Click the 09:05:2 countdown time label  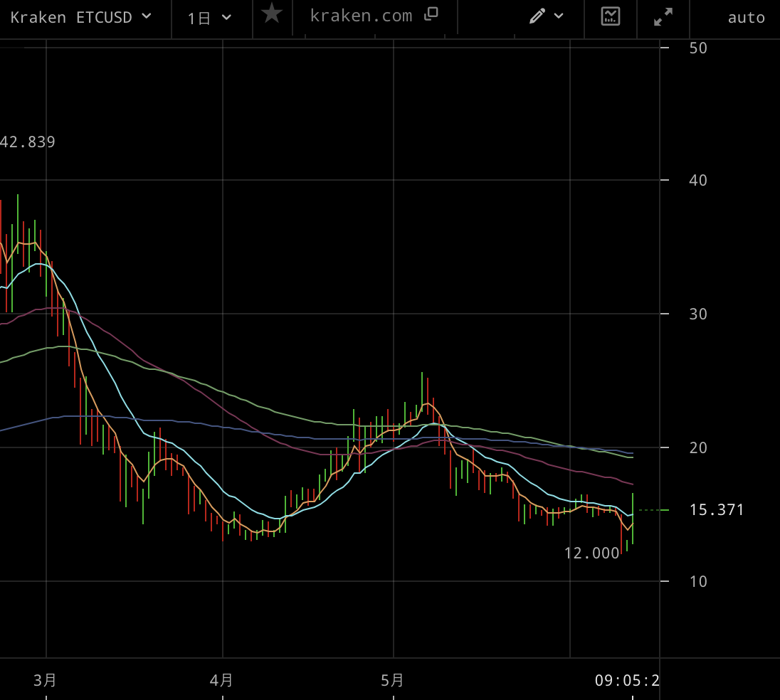pos(627,680)
